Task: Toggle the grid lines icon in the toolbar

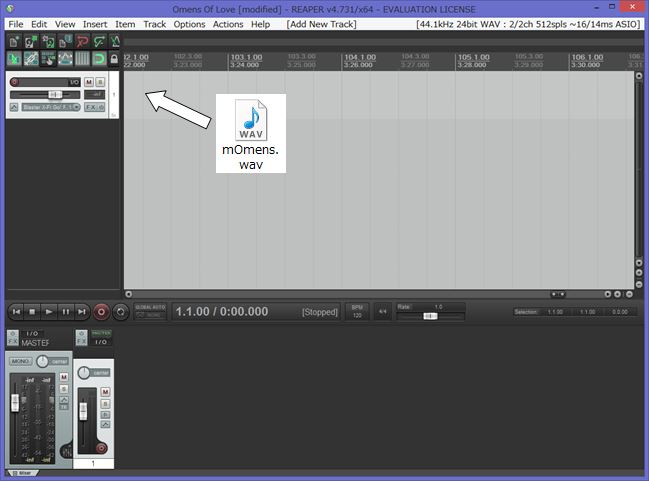Action: (81, 60)
